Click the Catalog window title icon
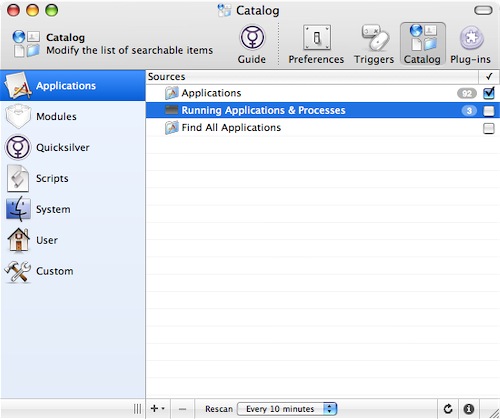Screen dimensions: 500x419 pyautogui.click(x=224, y=10)
